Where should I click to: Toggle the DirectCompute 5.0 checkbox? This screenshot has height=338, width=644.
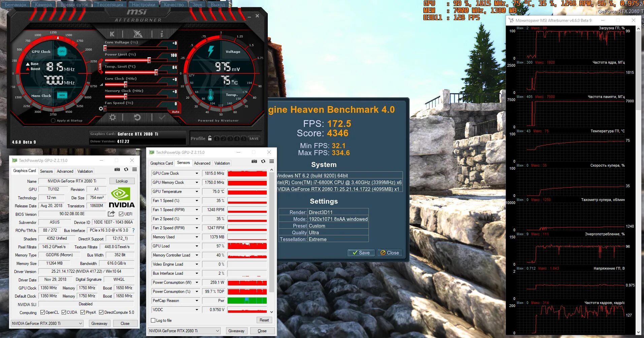(101, 312)
